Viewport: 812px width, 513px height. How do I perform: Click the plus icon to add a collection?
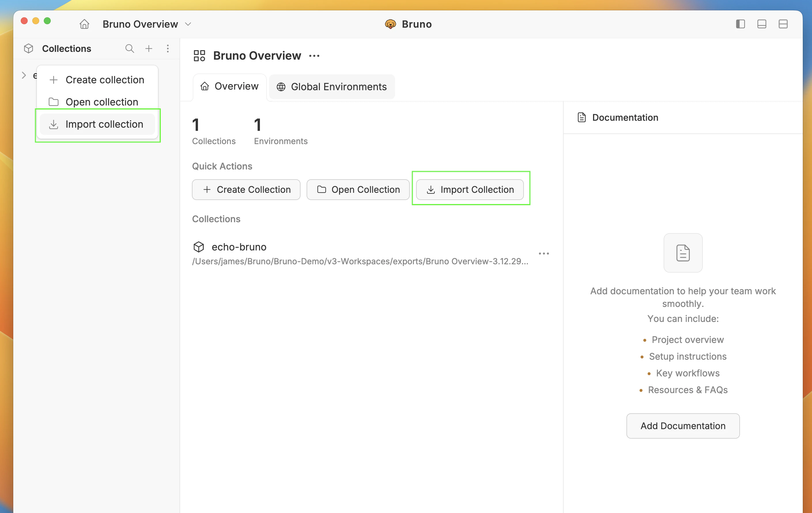tap(149, 49)
